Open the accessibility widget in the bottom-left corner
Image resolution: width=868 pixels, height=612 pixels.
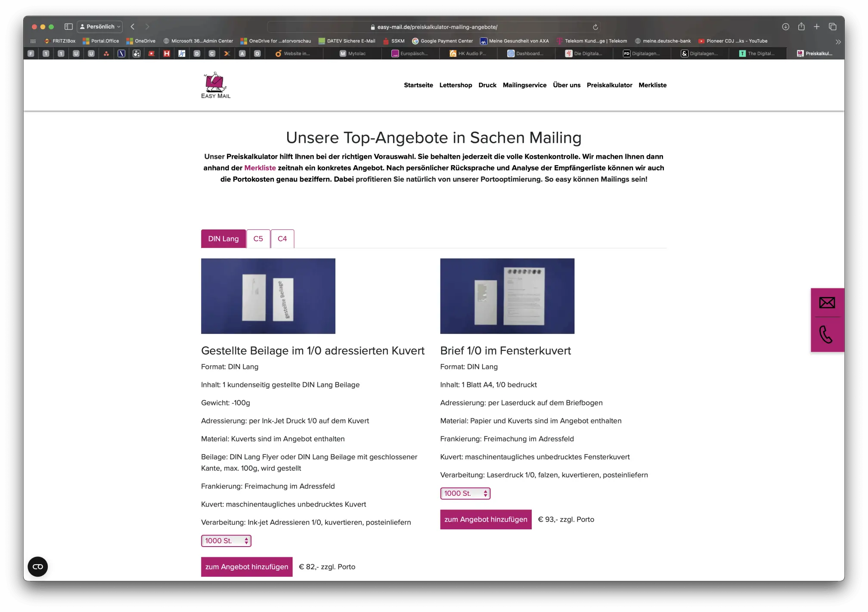(x=37, y=567)
